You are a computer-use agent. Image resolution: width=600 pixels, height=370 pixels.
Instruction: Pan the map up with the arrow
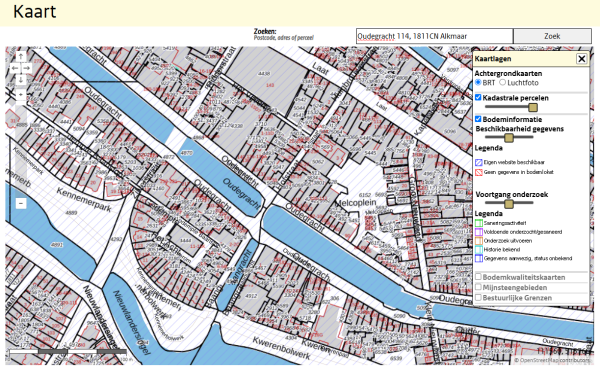coord(21,57)
